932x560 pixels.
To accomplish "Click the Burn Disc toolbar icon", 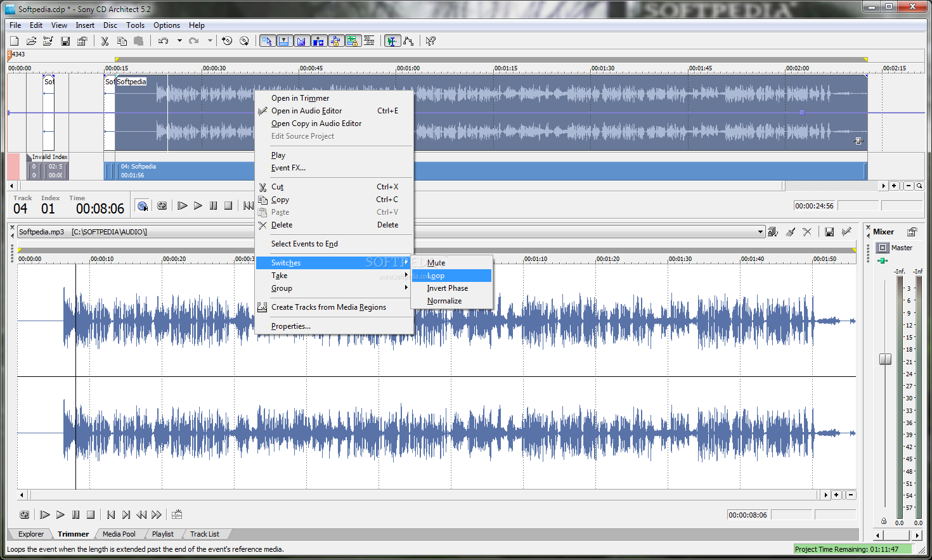I will click(x=227, y=41).
